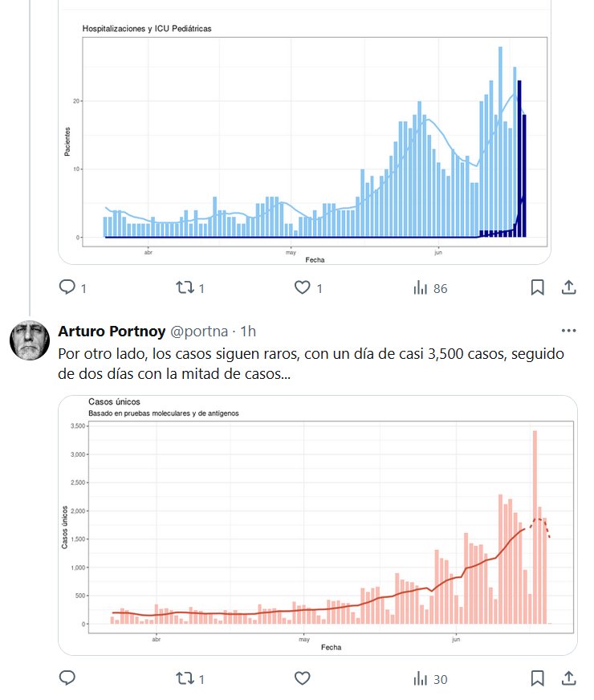Like the pediatric hospitalizations tweet
This screenshot has width=594, height=700.
(303, 287)
